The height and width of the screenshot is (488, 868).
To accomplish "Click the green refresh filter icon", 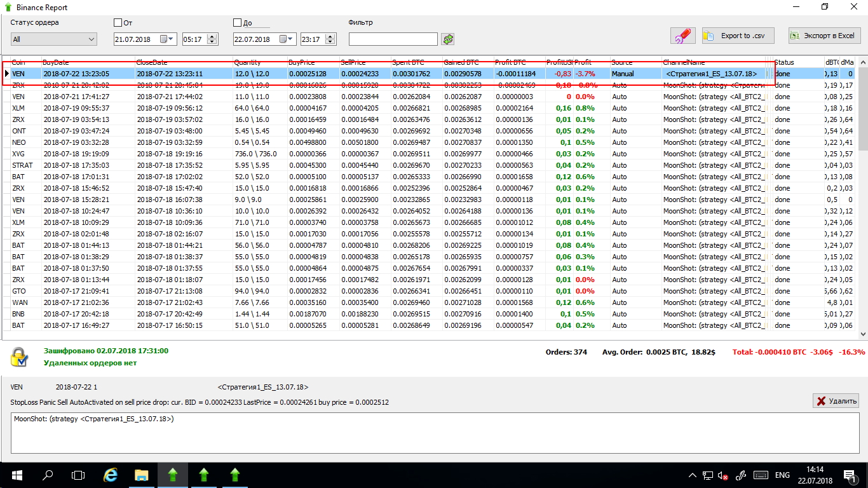I will (449, 39).
